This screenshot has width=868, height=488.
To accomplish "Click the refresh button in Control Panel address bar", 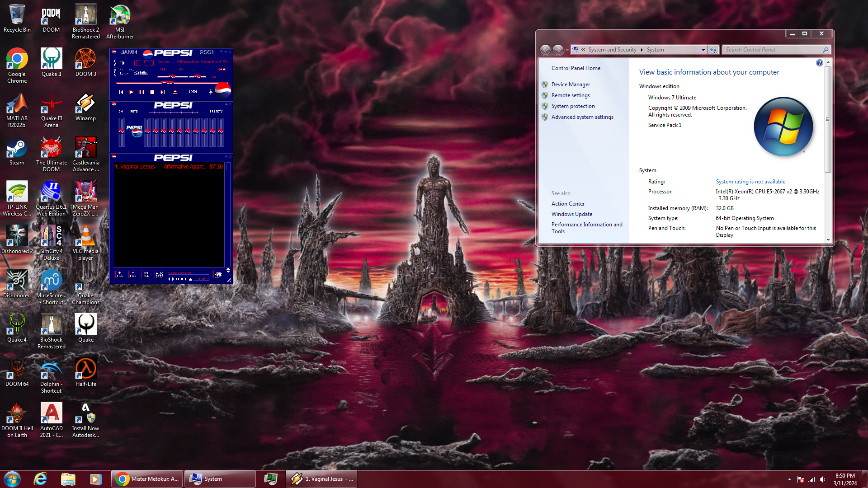I will pyautogui.click(x=713, y=50).
